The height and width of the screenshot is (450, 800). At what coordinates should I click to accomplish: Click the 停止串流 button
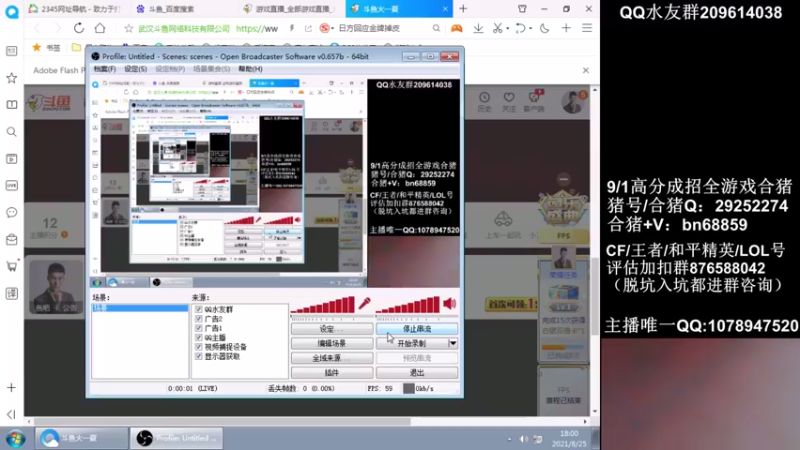pyautogui.click(x=417, y=329)
